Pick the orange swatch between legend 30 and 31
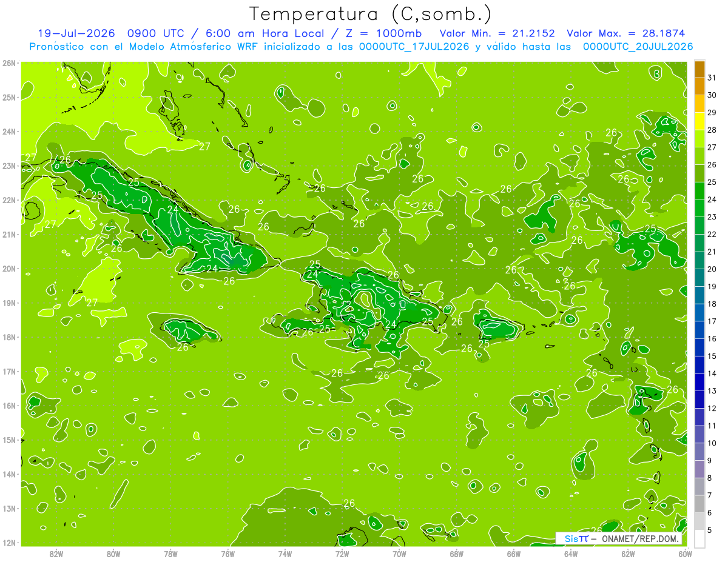This screenshot has height=562, width=728. click(x=699, y=86)
